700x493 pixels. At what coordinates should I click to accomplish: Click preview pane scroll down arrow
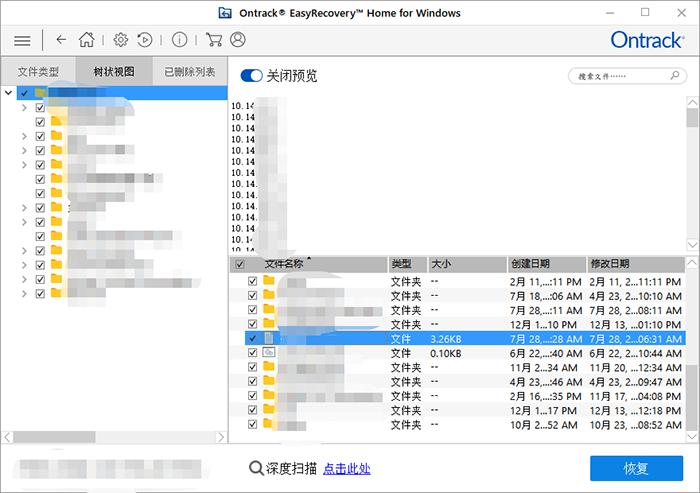pos(692,244)
